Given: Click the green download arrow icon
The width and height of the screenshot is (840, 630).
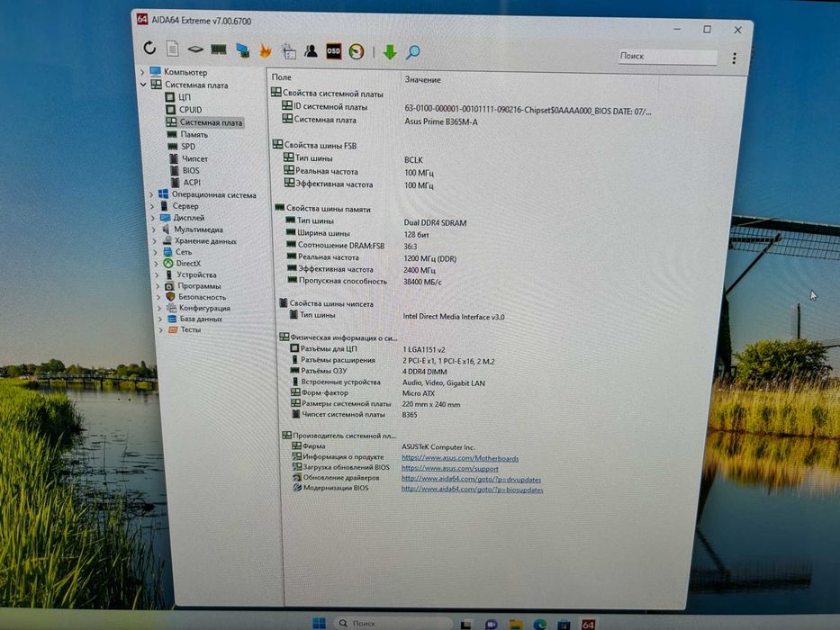Looking at the screenshot, I should tap(390, 52).
